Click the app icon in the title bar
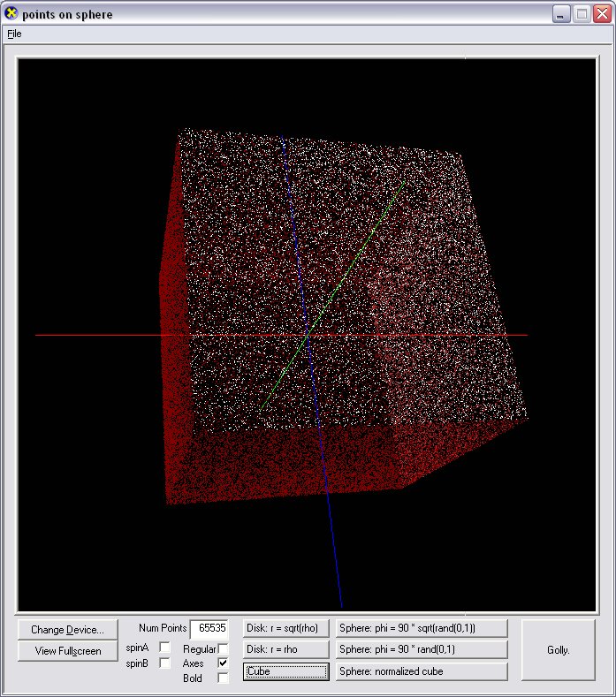This screenshot has height=697, width=616. 11,13
